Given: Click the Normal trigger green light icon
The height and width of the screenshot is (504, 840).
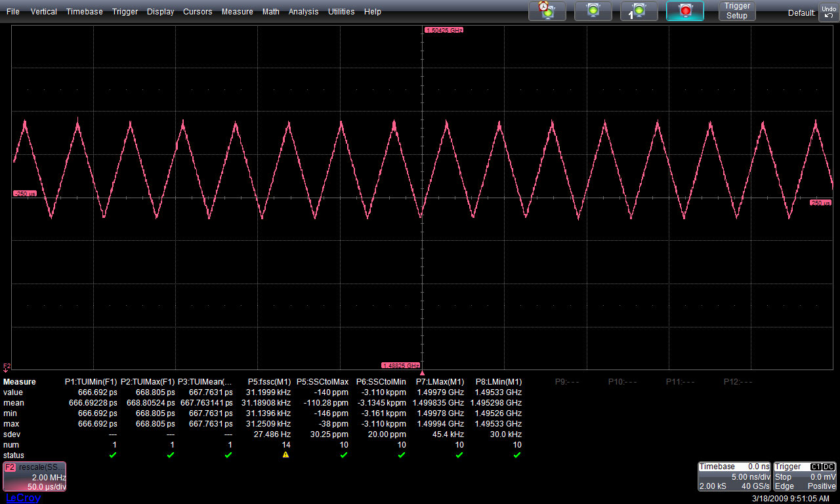Looking at the screenshot, I should [593, 10].
